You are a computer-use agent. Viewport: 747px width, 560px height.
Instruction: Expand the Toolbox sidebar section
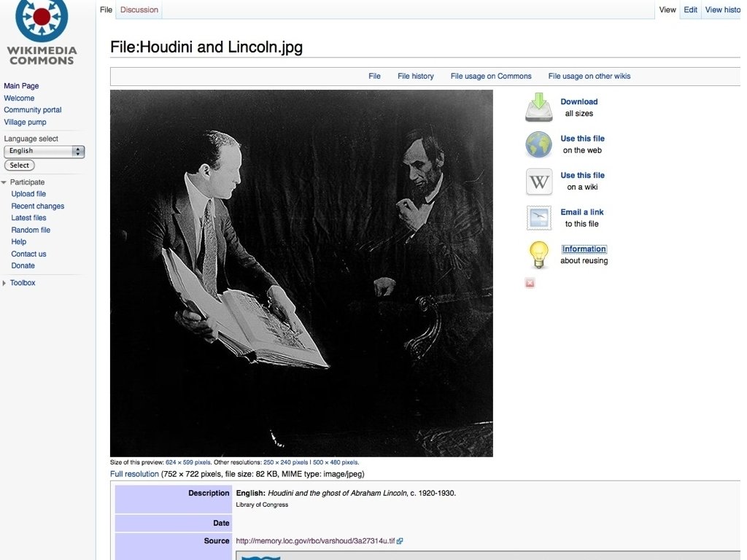tap(4, 283)
